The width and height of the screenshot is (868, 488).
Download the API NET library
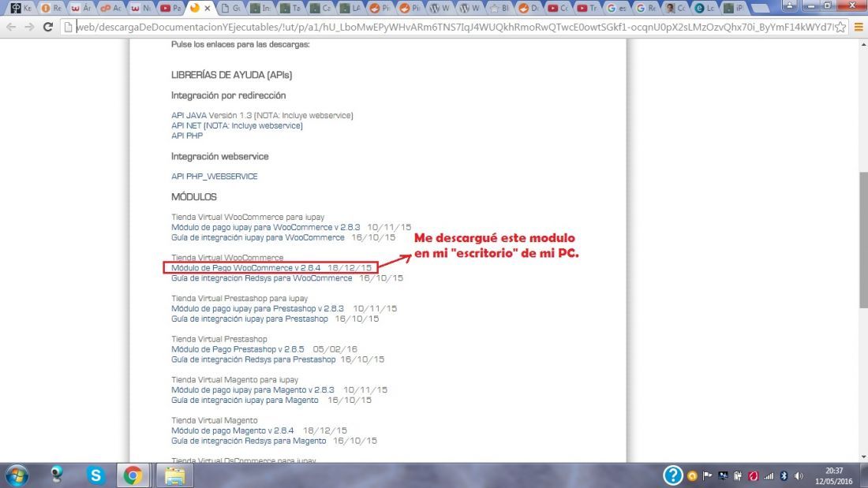coord(237,125)
